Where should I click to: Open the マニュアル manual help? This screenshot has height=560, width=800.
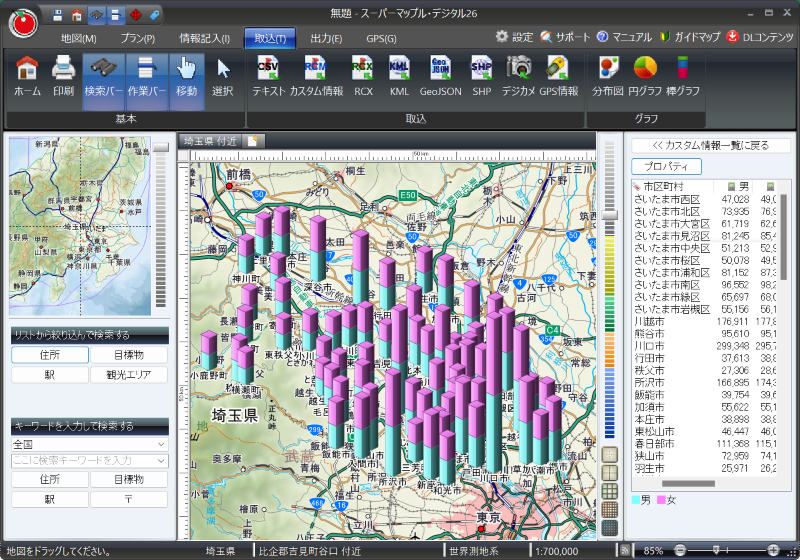pos(624,37)
